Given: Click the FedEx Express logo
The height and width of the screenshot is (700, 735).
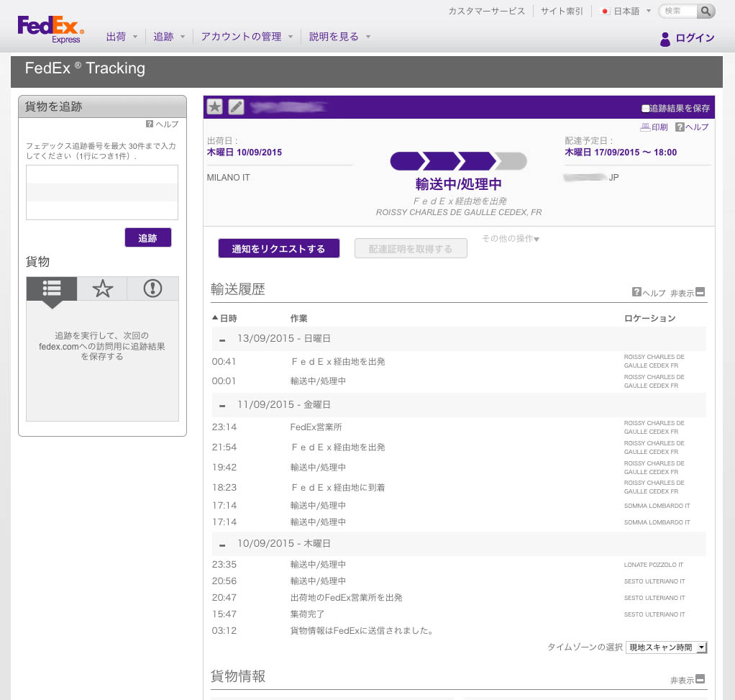Looking at the screenshot, I should (50, 29).
